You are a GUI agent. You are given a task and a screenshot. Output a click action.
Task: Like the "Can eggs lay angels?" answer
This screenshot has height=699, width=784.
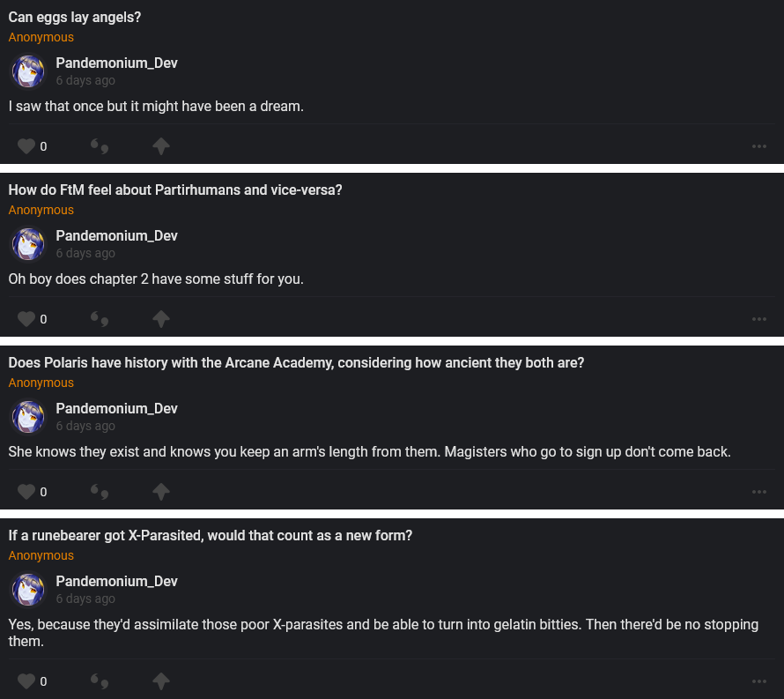coord(27,146)
